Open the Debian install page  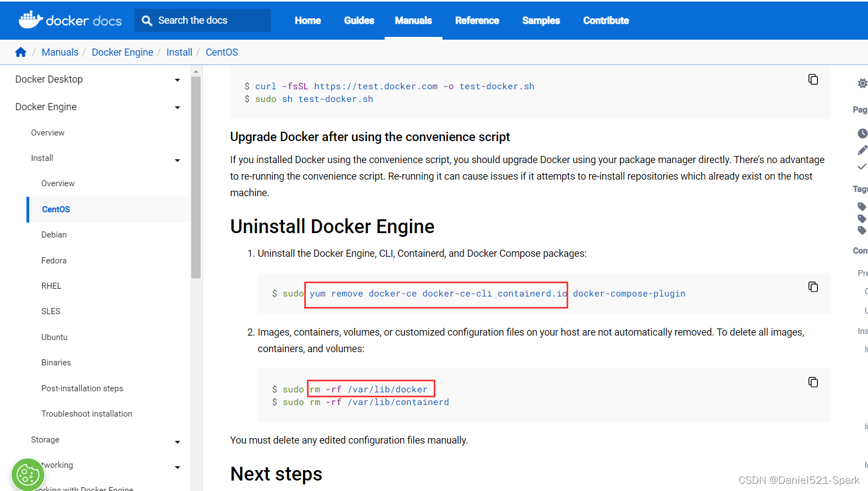coord(54,235)
